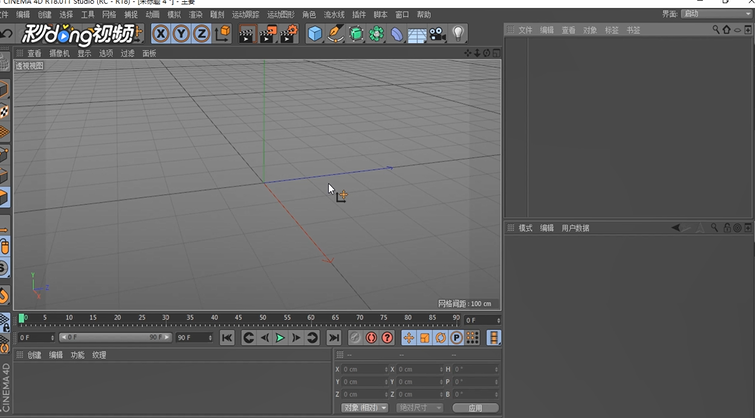Click Object Manager search magnifier icon

[716, 30]
